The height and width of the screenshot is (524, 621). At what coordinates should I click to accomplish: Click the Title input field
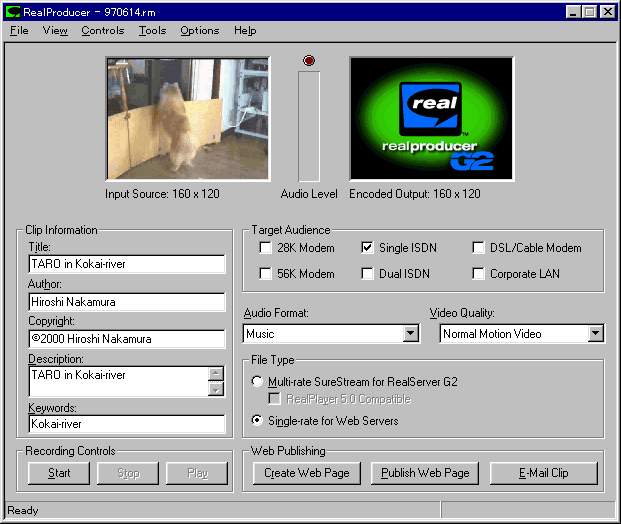pos(127,264)
